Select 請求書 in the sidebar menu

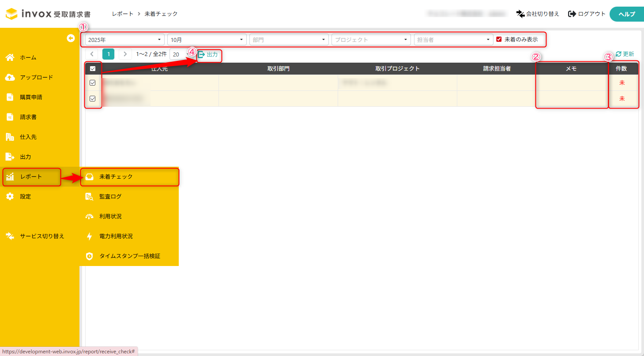click(x=28, y=117)
